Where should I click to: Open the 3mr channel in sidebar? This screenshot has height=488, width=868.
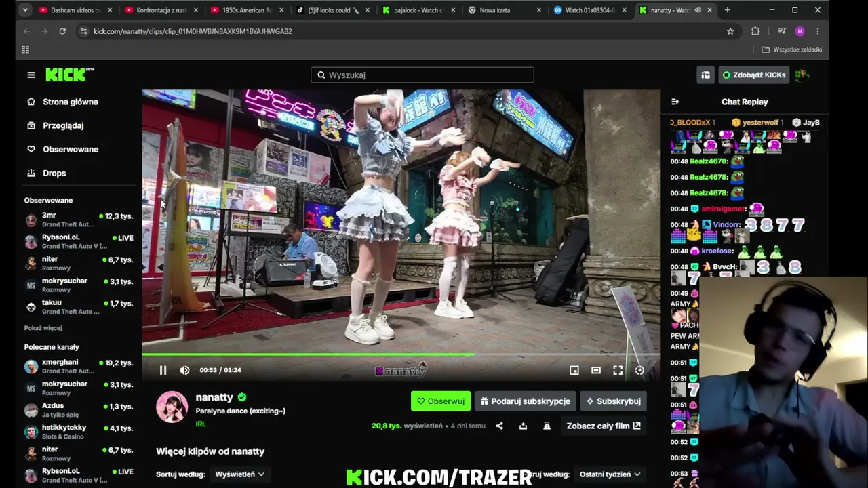(79, 220)
